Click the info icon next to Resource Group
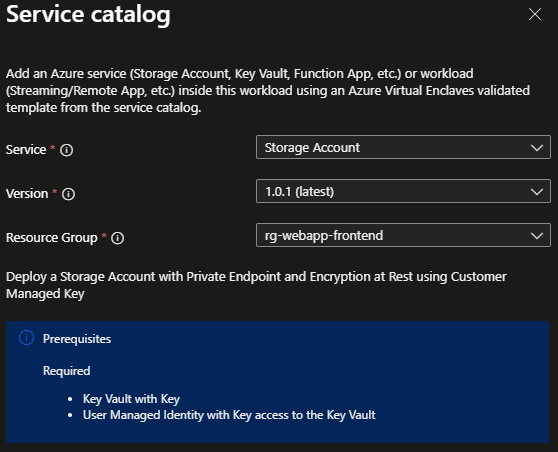The image size is (558, 452). 117,238
